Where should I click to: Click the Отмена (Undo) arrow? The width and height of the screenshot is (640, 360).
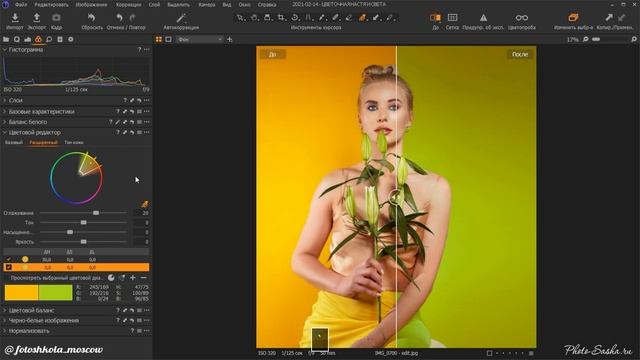(x=119, y=18)
